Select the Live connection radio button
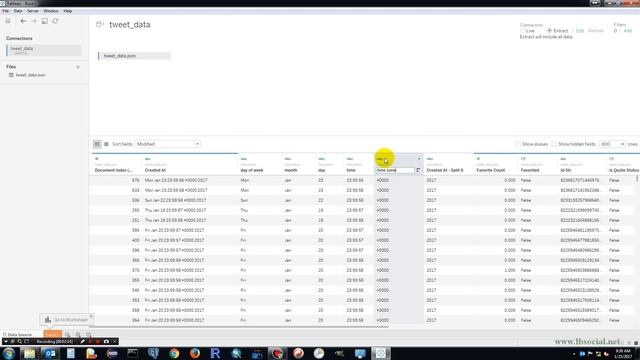Image resolution: width=640 pixels, height=360 pixels. pos(522,31)
